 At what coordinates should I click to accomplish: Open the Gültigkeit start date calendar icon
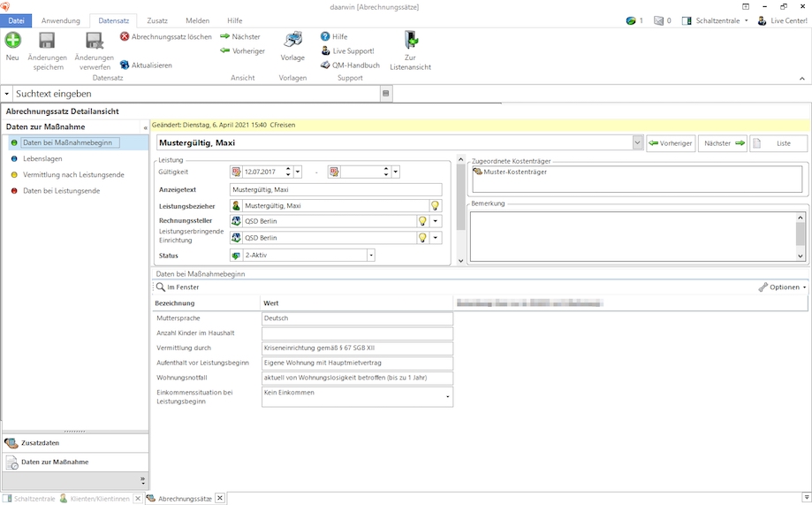236,172
